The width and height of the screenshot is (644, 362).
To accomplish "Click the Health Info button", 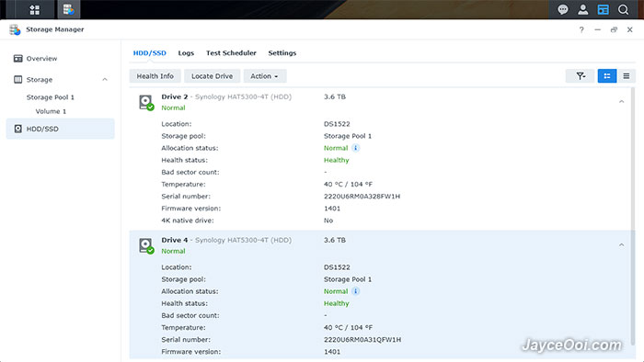I will (x=155, y=76).
